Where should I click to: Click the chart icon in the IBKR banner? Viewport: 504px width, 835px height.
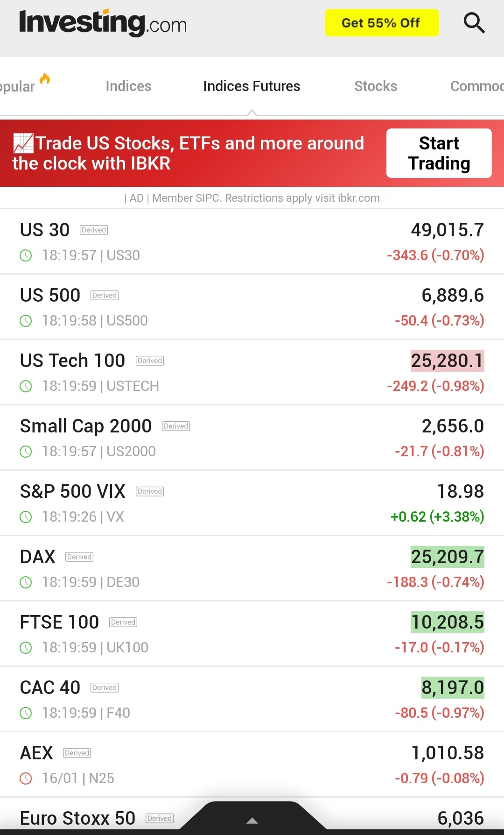23,143
